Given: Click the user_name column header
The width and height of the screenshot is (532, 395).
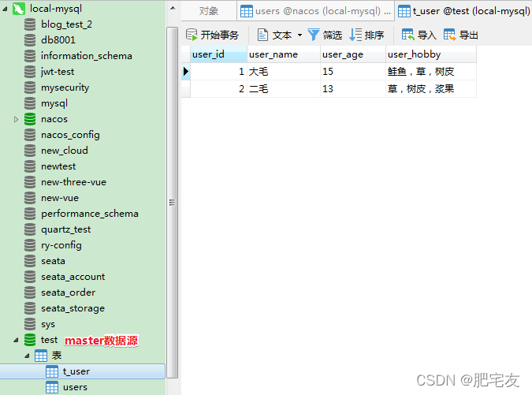Looking at the screenshot, I should pyautogui.click(x=284, y=54).
